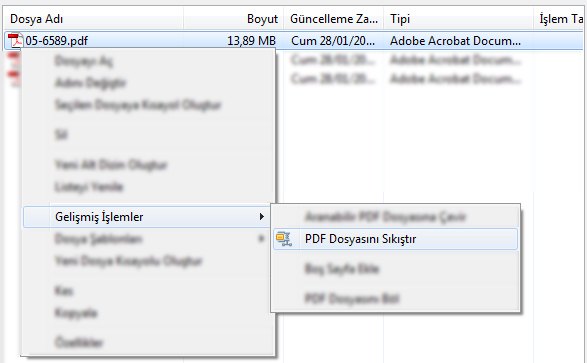
Task: Choose Özellikler at the context menu bottom
Action: tap(79, 342)
